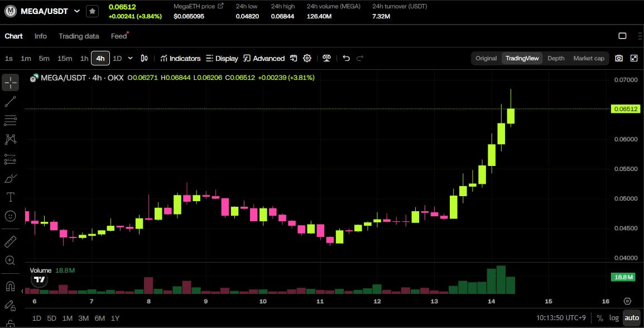Click the current price label 0.06512 on axis
Screen dimensions: 644x328
pos(626,109)
